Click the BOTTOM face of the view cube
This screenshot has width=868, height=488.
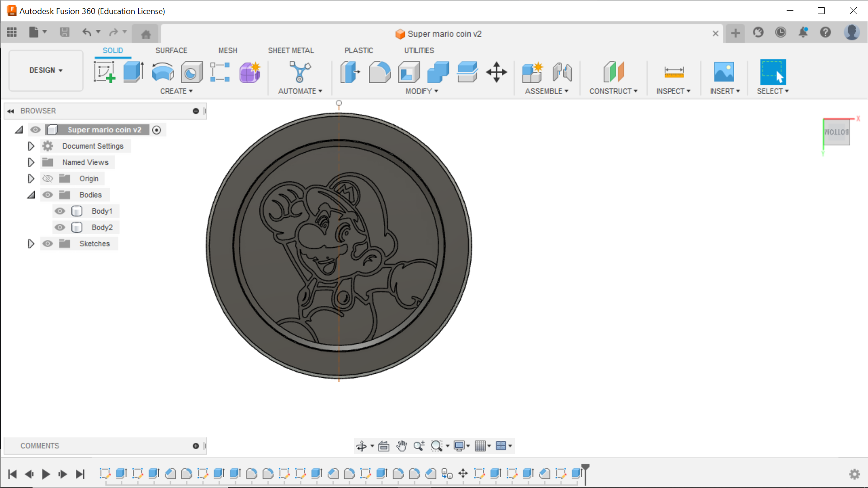click(x=836, y=132)
